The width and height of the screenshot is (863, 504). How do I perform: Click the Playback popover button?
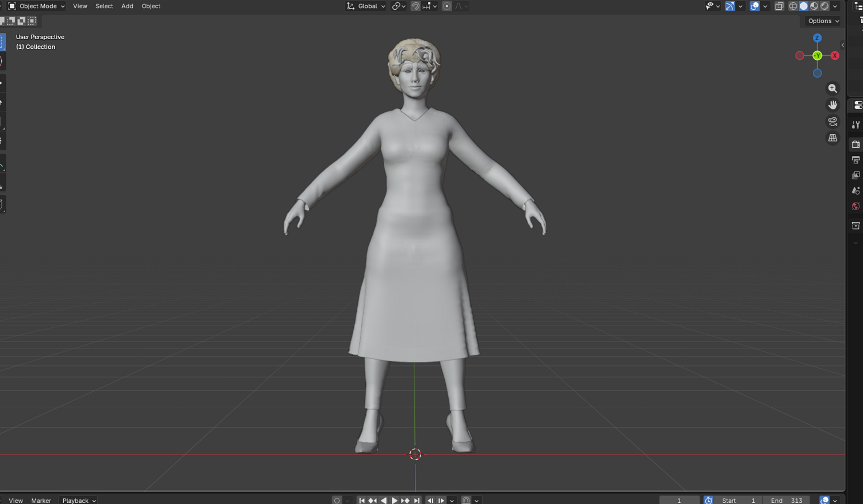(79, 500)
